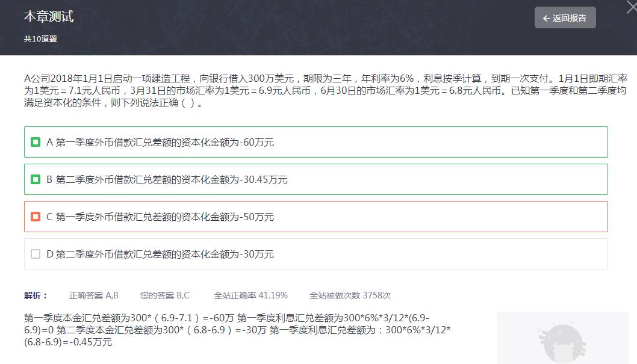Click 您的答案 B,C text
The height and width of the screenshot is (364, 637).
click(165, 295)
